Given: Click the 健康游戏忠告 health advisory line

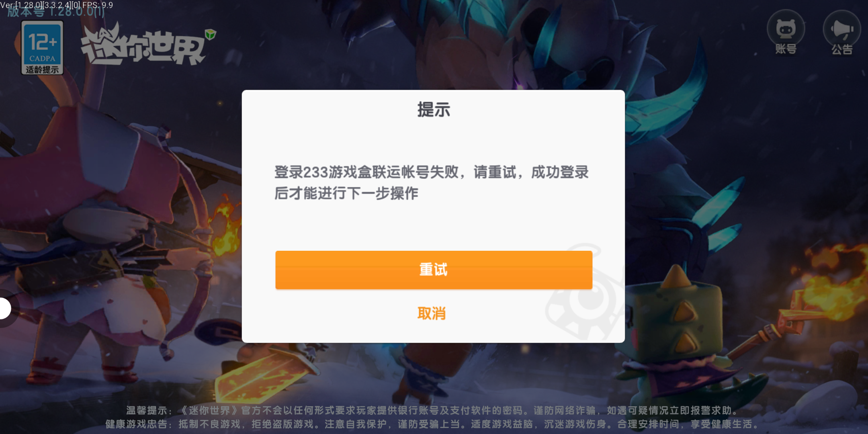Looking at the screenshot, I should click(432, 424).
